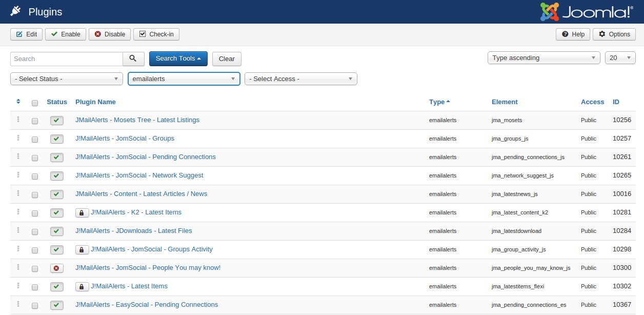Open J!MailAlerts EasySocial Pending Connections plugin

(x=147, y=305)
